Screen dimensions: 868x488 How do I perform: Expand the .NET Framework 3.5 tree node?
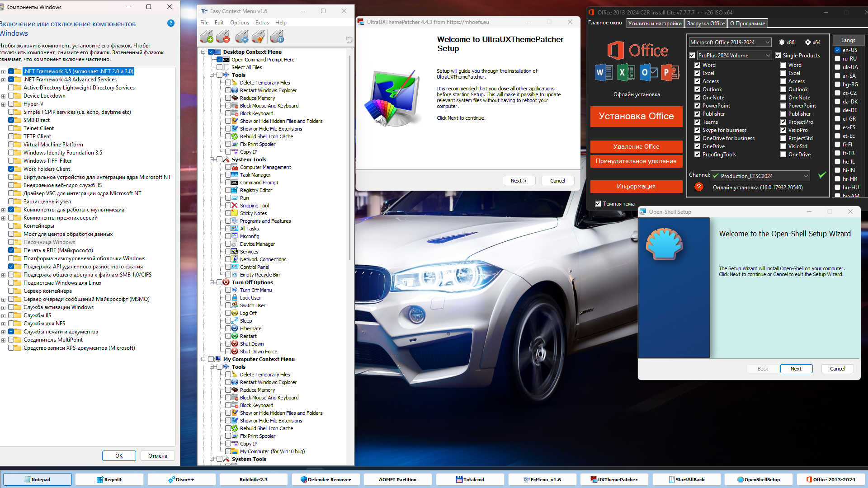(4, 71)
